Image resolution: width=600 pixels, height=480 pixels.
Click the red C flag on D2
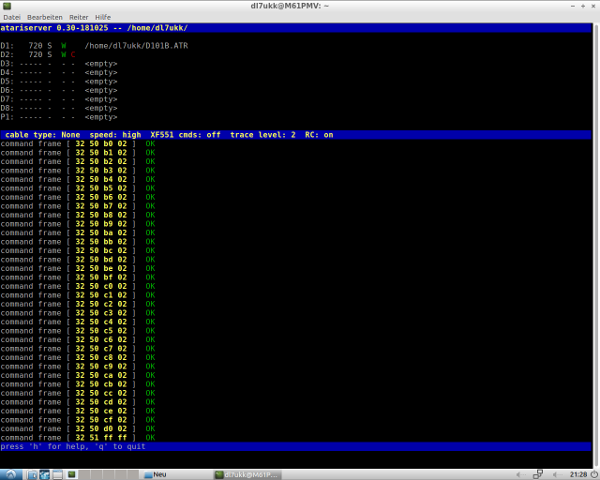click(73, 55)
